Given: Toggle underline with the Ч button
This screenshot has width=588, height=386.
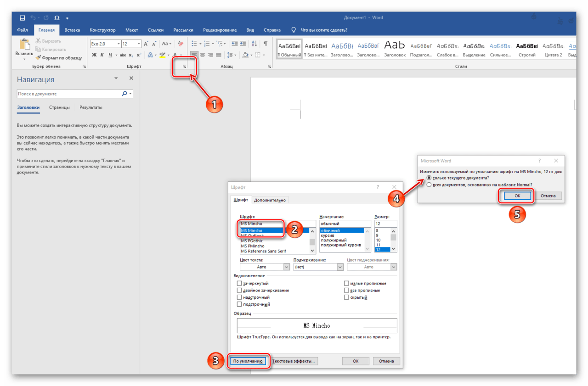Looking at the screenshot, I should (110, 55).
